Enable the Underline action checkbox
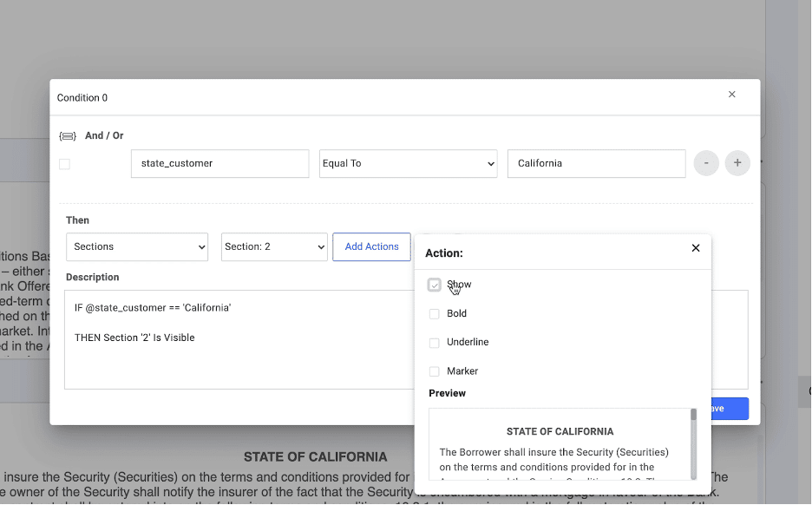 (x=435, y=343)
